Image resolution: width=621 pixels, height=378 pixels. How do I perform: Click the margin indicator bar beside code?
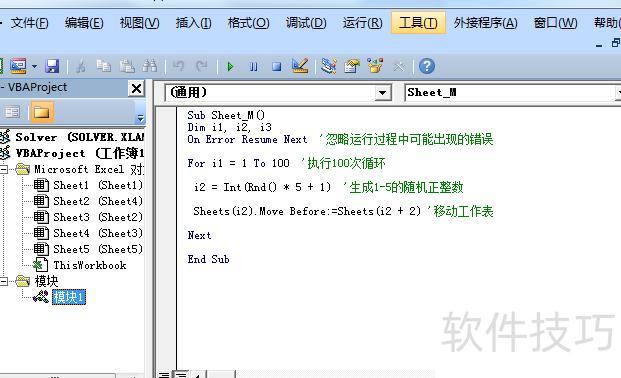[166, 238]
